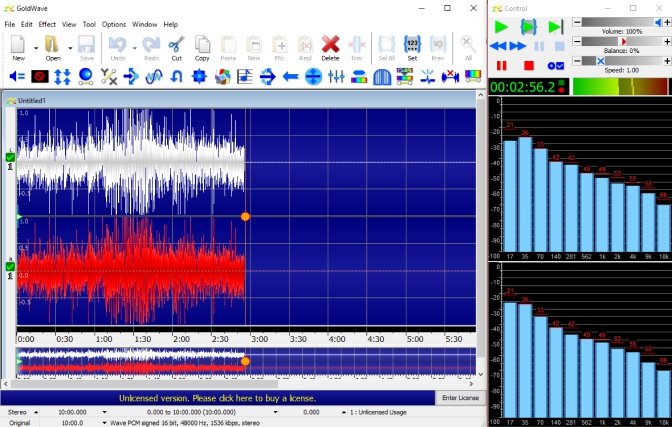Expand the Open button dropdown arrow
This screenshot has width=672, height=427.
tap(70, 48)
